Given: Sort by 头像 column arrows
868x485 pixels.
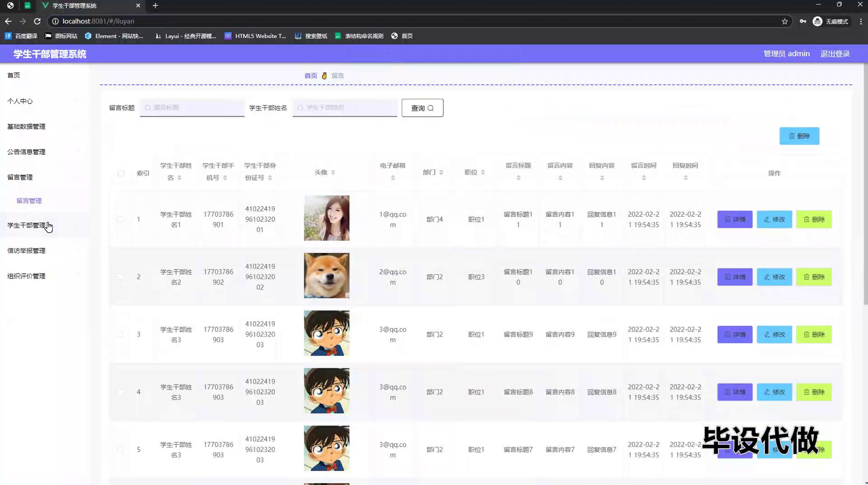Looking at the screenshot, I should (x=333, y=172).
